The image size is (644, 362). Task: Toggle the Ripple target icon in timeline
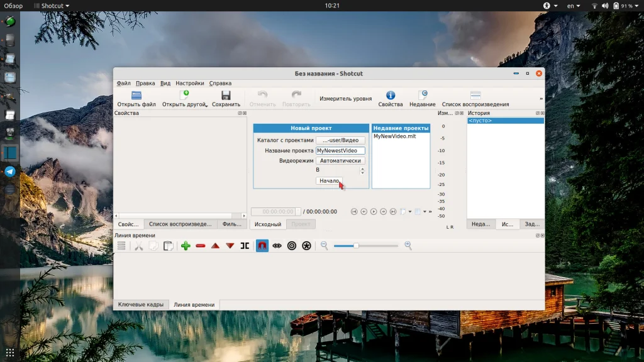click(x=292, y=246)
